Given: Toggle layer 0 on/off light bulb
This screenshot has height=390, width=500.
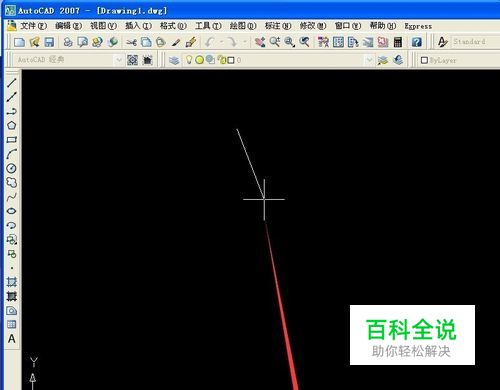Looking at the screenshot, I should point(189,60).
